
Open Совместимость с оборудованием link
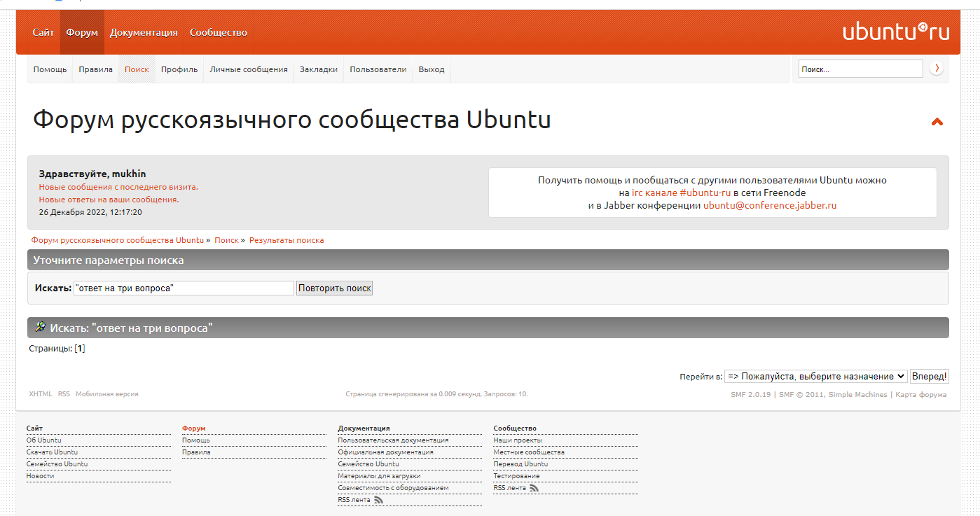[x=393, y=488]
